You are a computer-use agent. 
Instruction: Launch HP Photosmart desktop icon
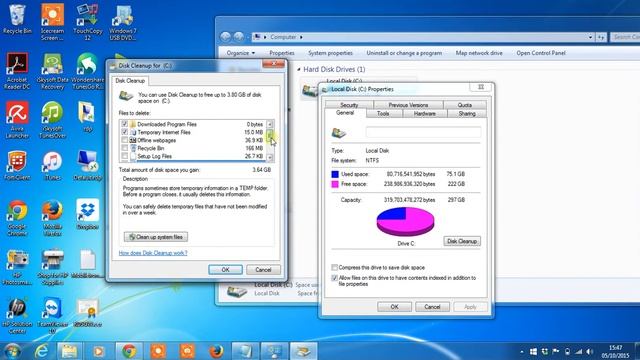coord(17,267)
